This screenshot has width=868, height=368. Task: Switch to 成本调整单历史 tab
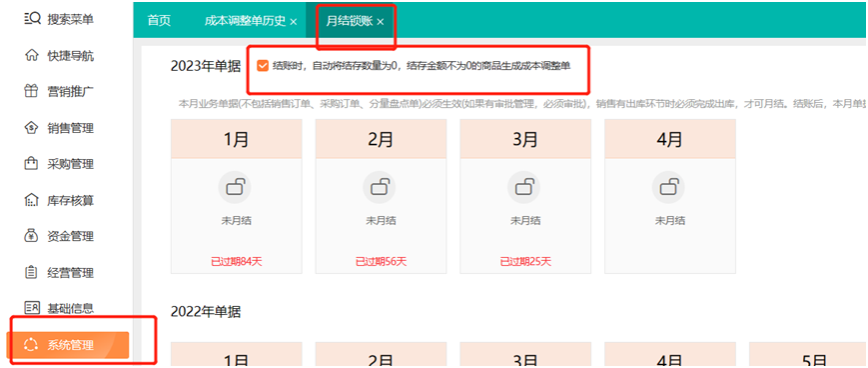tap(246, 21)
